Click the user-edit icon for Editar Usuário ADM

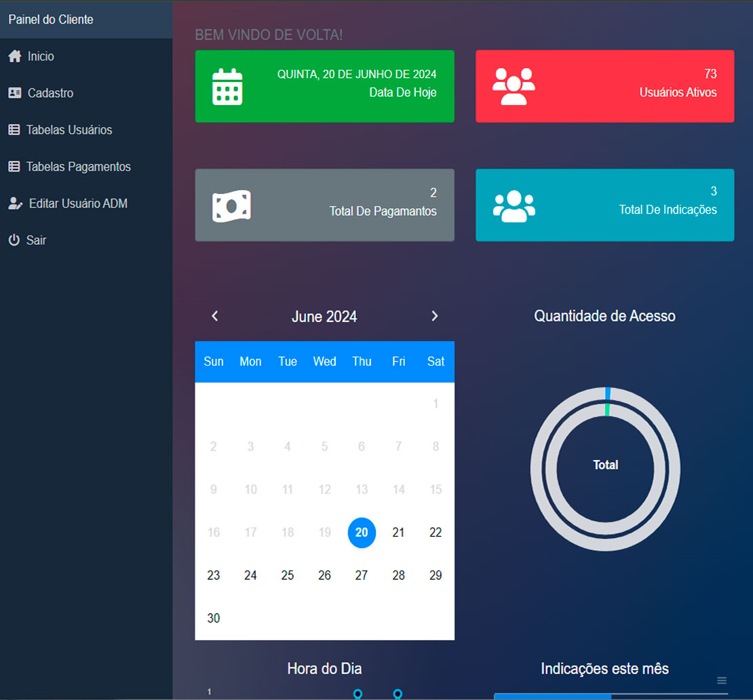click(15, 203)
